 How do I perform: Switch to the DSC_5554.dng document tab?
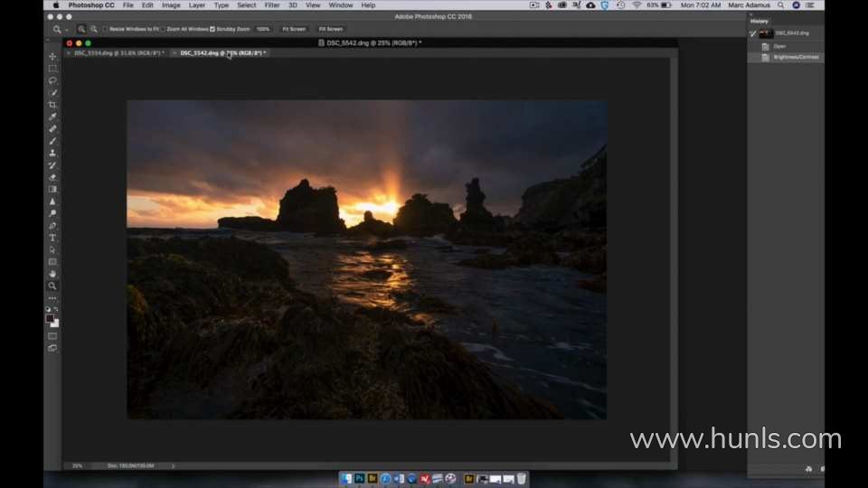tap(117, 53)
